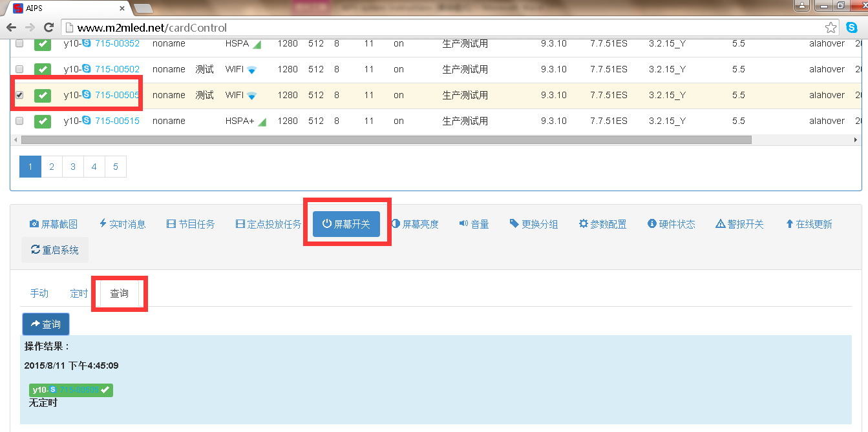Open the 参数配置 settings option

click(602, 224)
